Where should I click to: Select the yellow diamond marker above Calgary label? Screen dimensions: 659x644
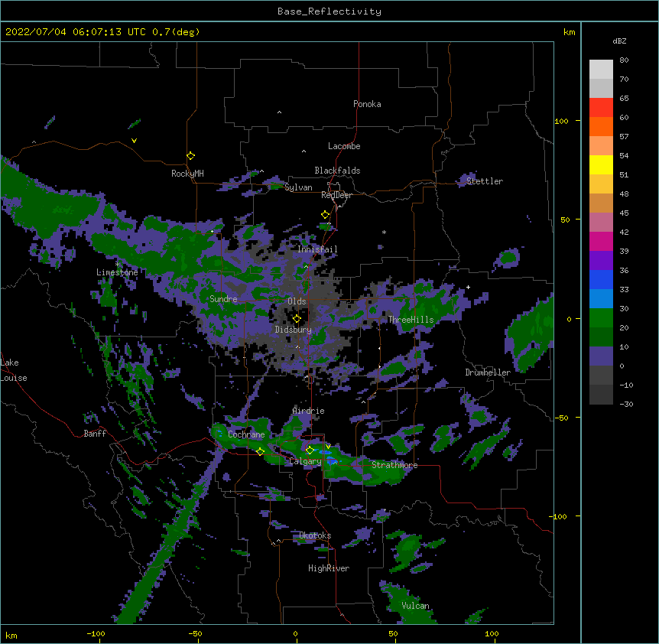pyautogui.click(x=310, y=450)
